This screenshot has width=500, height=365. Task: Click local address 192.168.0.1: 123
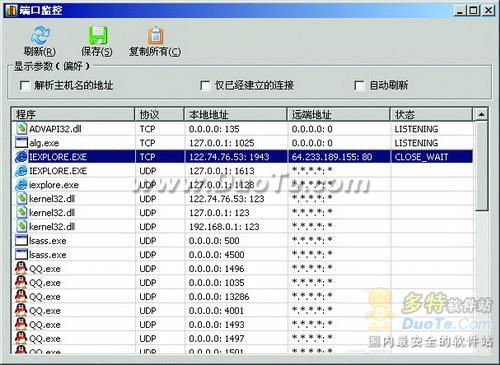pyautogui.click(x=224, y=227)
